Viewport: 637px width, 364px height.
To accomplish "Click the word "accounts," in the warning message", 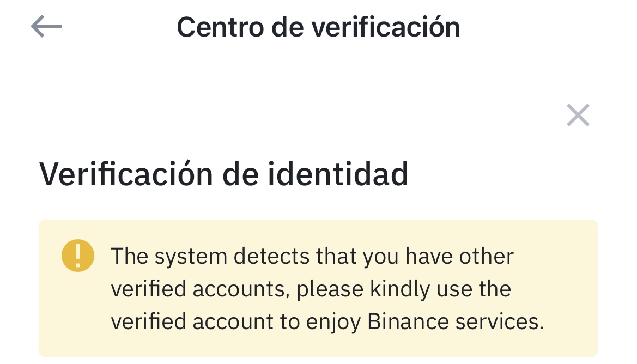I will [241, 289].
